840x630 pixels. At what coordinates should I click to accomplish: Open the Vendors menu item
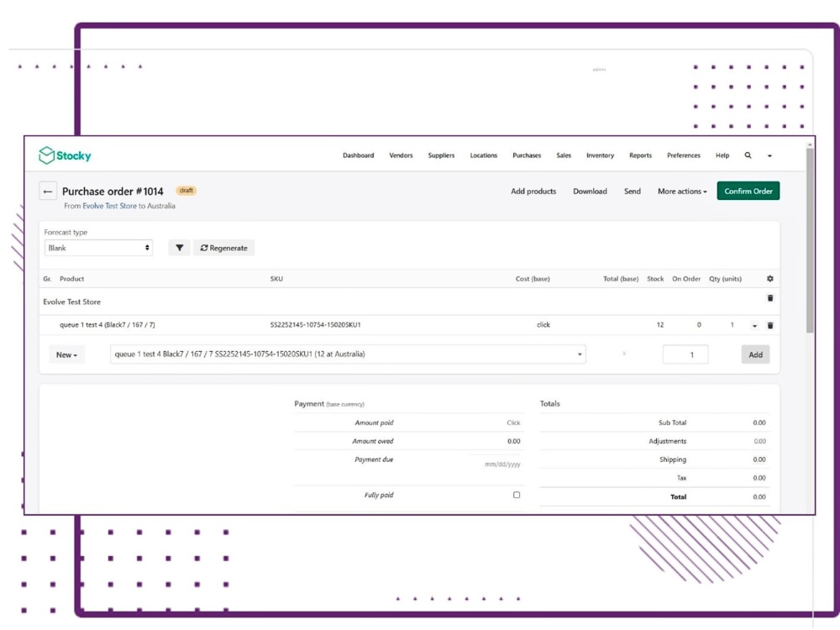401,155
